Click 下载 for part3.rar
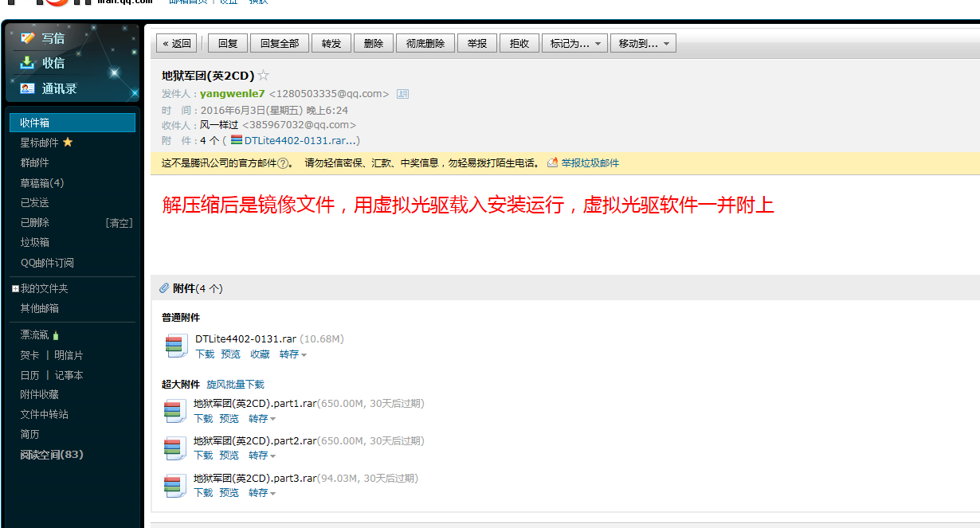The image size is (980, 528). coord(203,493)
